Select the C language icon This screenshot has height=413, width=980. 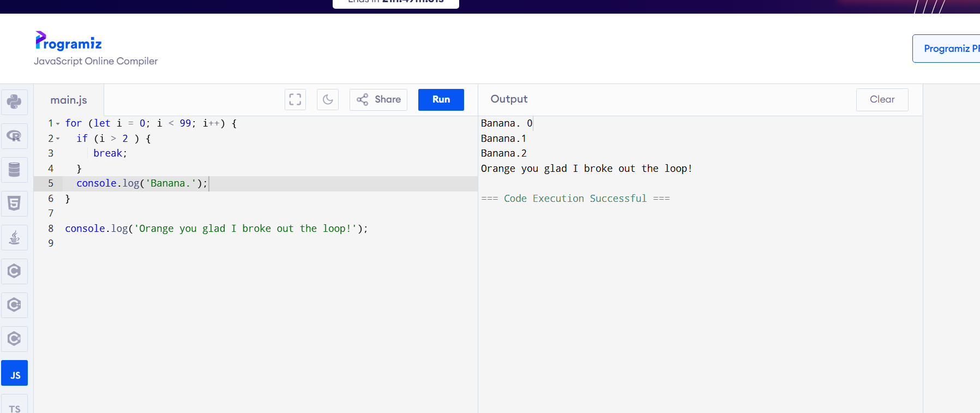(14, 271)
